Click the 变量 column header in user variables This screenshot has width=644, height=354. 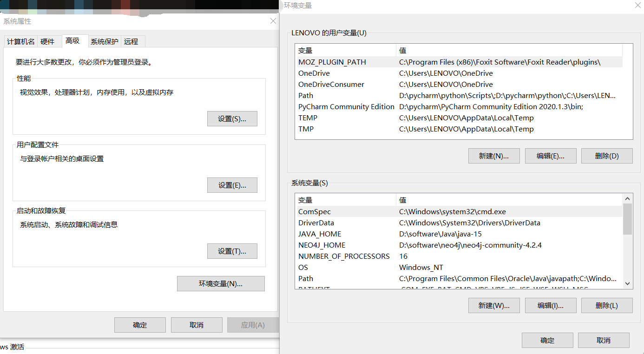click(346, 50)
